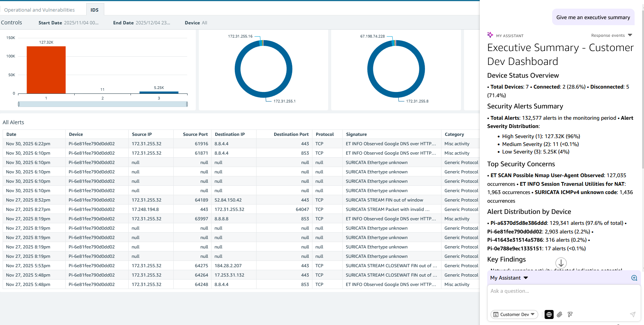The image size is (644, 325).
Task: Expand the Response events disclosure
Action: pos(611,35)
